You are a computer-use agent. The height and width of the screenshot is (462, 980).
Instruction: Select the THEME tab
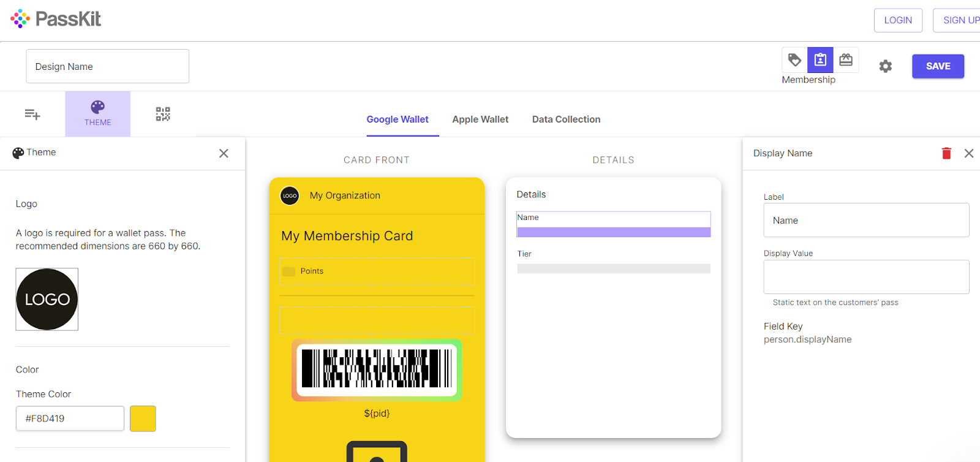98,114
